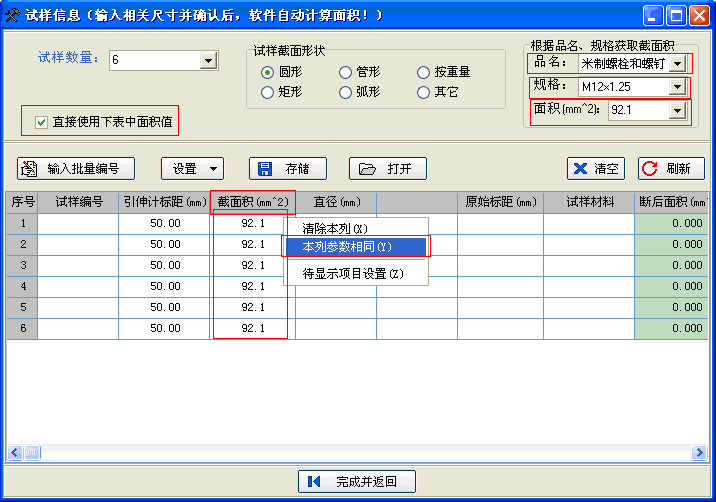This screenshot has width=716, height=502.
Task: Expand the 规格 M12×1.25 dropdown
Action: click(x=677, y=87)
